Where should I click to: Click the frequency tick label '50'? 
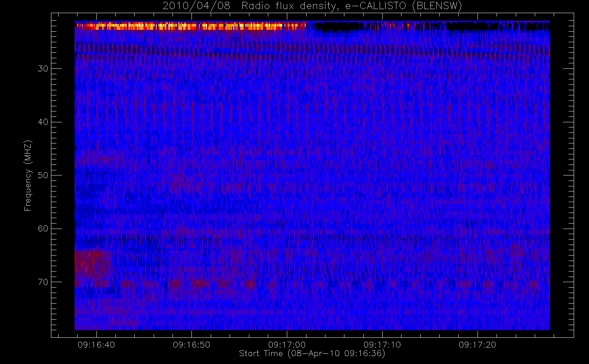pyautogui.click(x=43, y=175)
